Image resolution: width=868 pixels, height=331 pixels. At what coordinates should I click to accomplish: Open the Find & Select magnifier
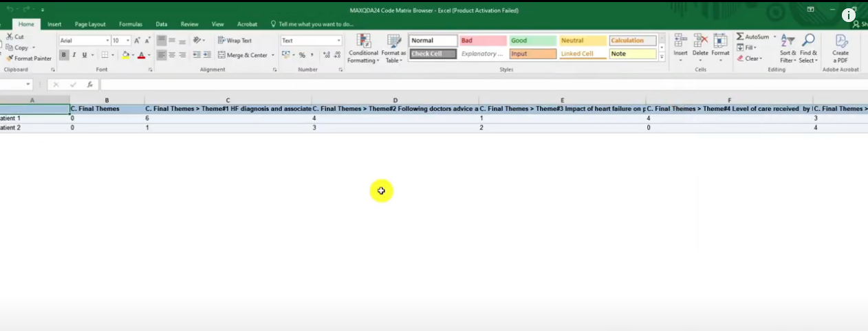point(808,41)
